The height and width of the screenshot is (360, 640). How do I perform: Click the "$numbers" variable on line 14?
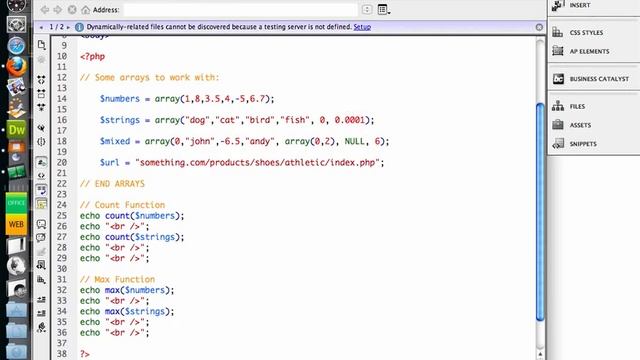click(x=120, y=99)
